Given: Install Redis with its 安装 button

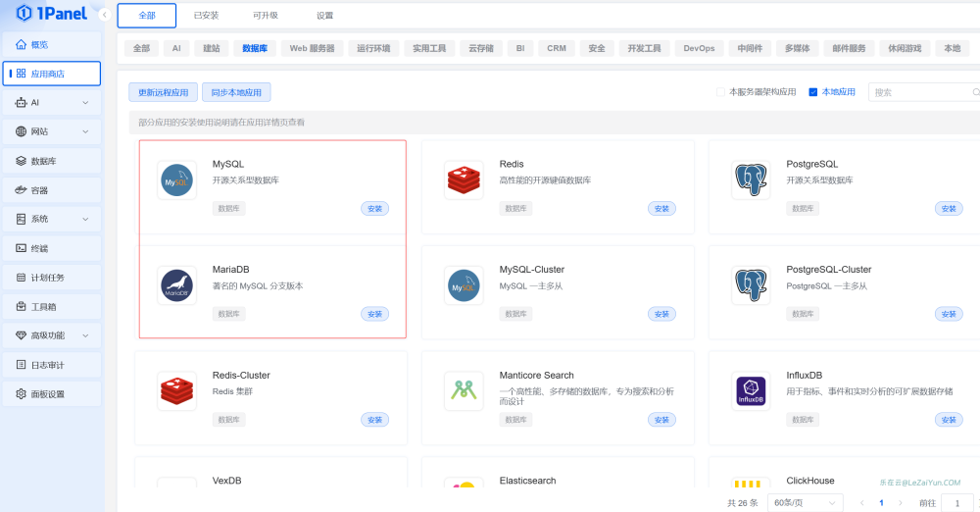Looking at the screenshot, I should [x=661, y=209].
